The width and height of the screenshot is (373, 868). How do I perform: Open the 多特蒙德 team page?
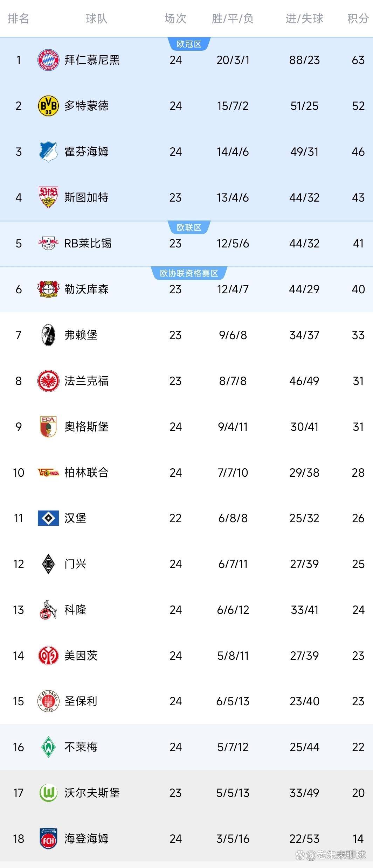[87, 106]
